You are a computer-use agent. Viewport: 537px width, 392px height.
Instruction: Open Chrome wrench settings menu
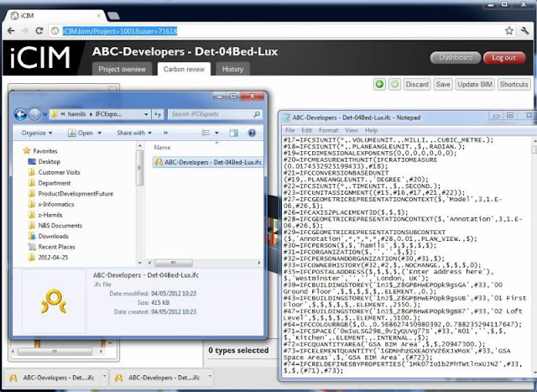524,31
